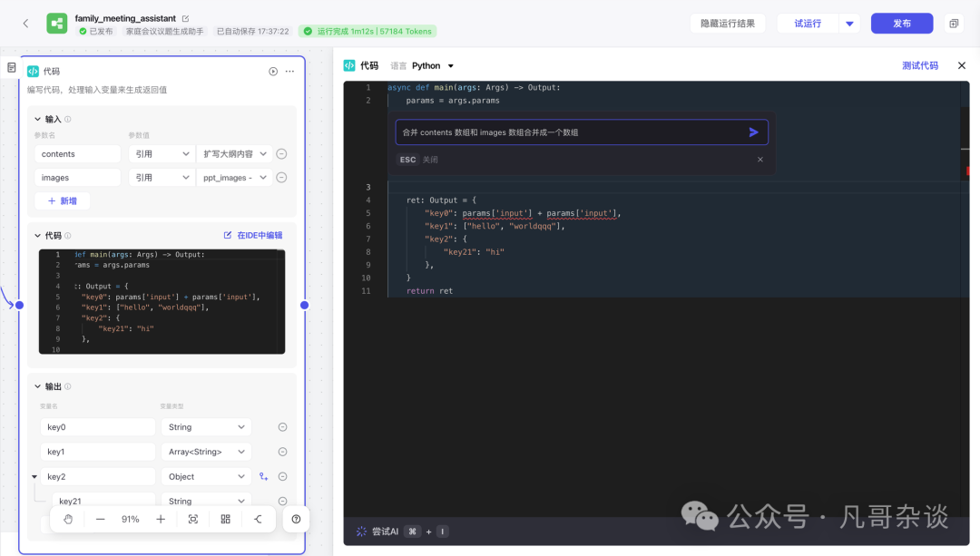Screen dimensions: 980x556
Task: Edit the family_meeting_assistant name via pencil icon
Action: tap(186, 19)
